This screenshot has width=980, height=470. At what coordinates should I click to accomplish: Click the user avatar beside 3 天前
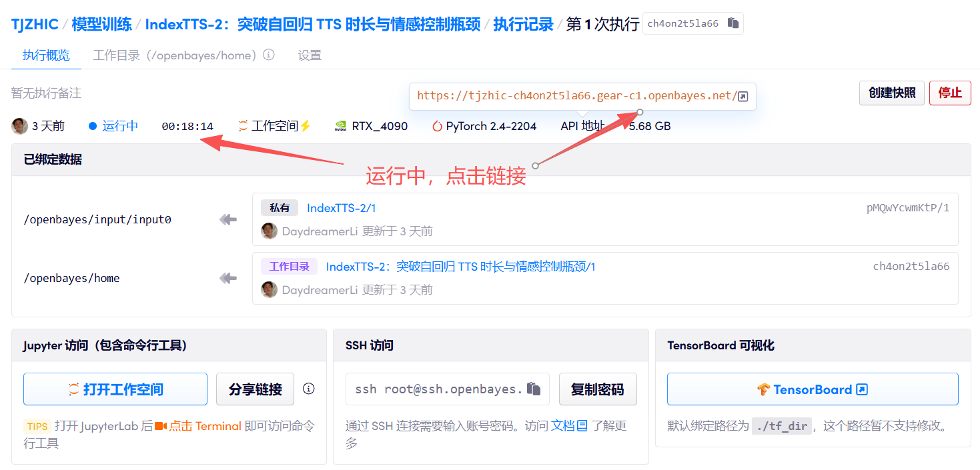[x=20, y=126]
